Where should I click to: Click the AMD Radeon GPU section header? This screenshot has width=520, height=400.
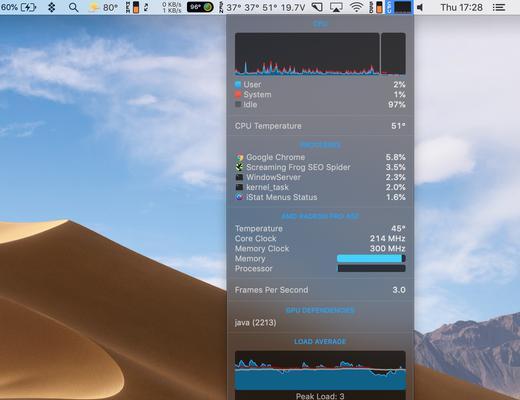320,216
